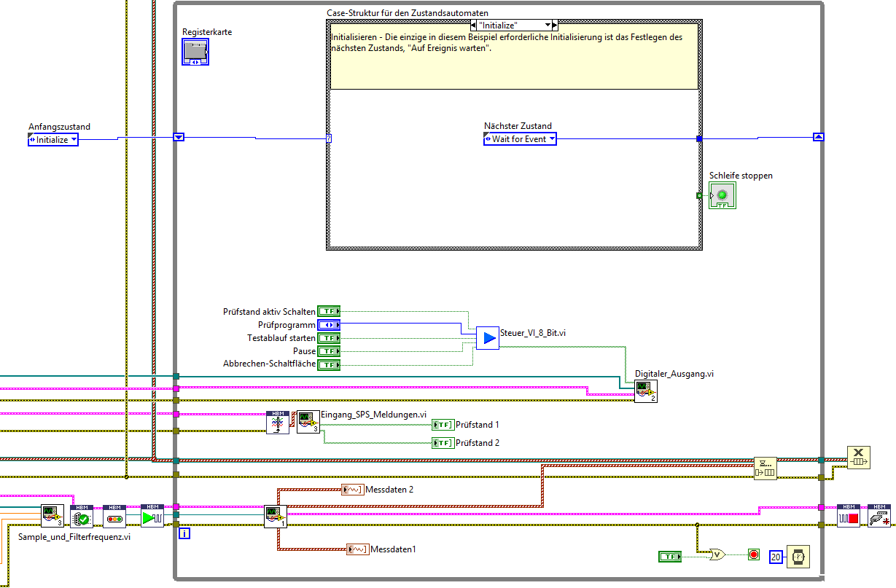Image resolution: width=896 pixels, height=588 pixels.
Task: Click the Enqueue Element queue node
Action: (766, 469)
